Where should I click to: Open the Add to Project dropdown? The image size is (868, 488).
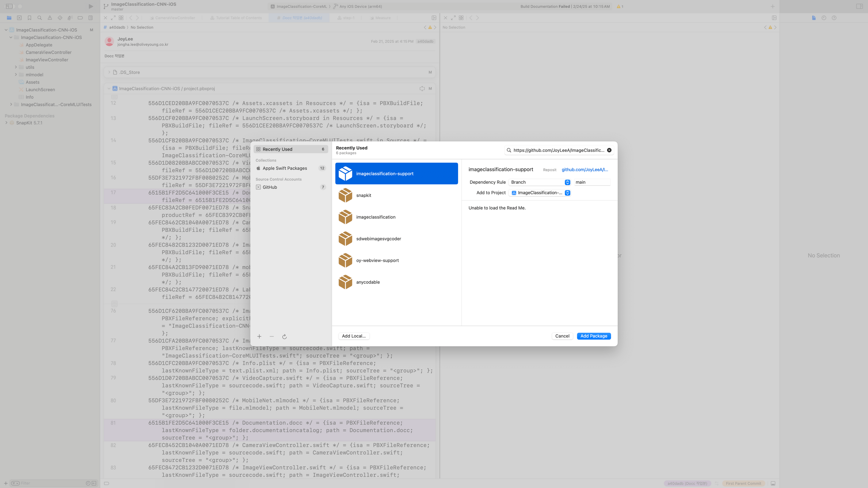click(x=540, y=193)
